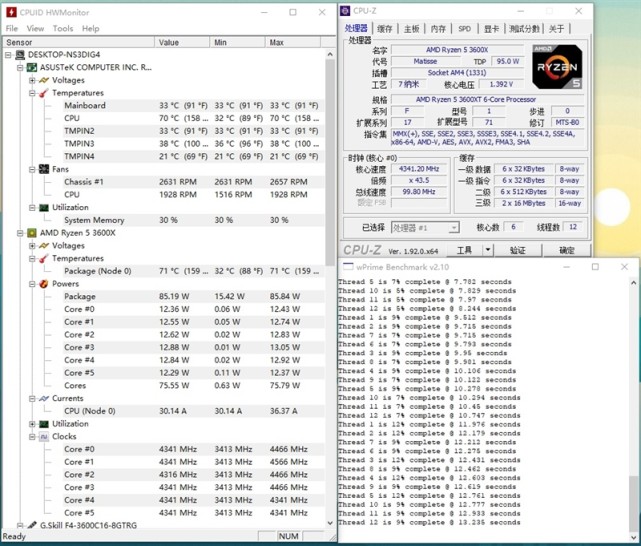
Task: Click the Sensor column header
Action: 78,42
